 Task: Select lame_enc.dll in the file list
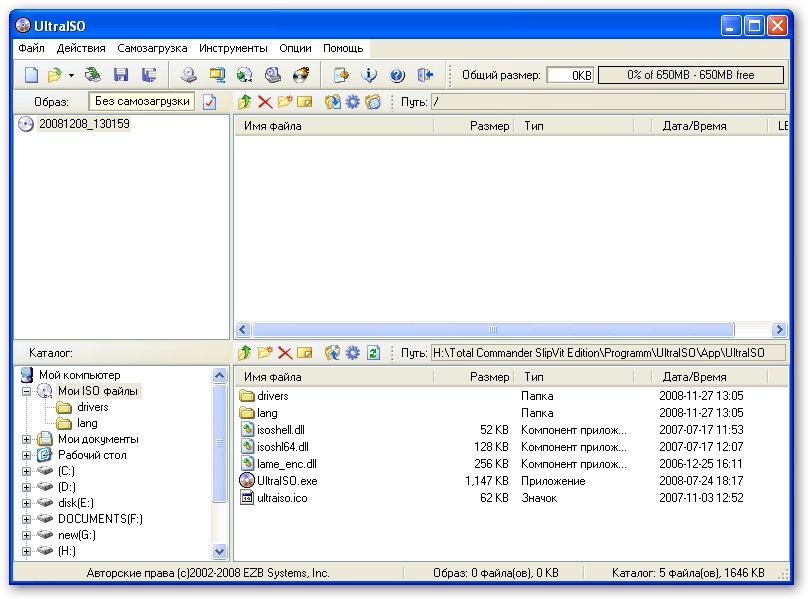click(x=287, y=464)
